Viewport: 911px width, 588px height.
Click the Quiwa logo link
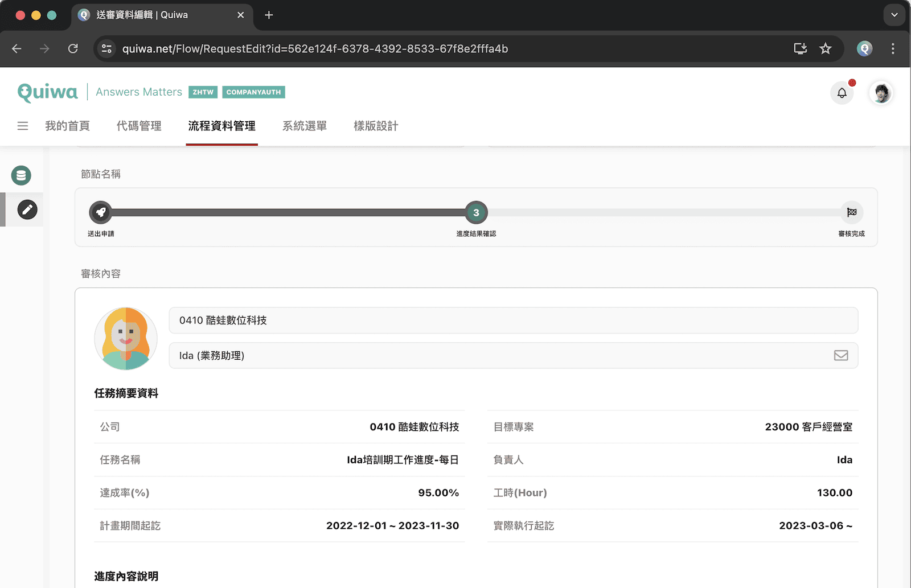(48, 92)
